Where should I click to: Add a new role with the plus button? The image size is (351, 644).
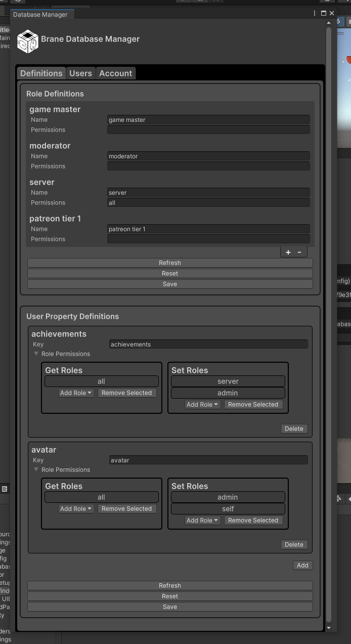point(288,252)
